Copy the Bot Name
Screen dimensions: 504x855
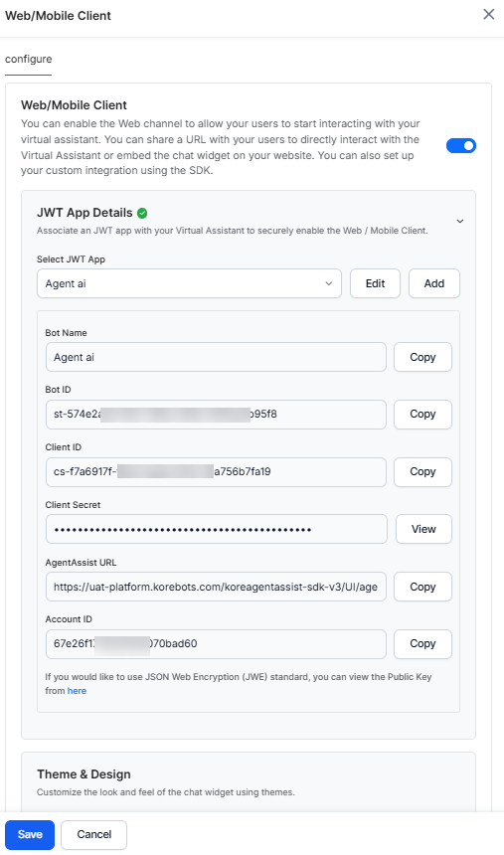(x=422, y=357)
